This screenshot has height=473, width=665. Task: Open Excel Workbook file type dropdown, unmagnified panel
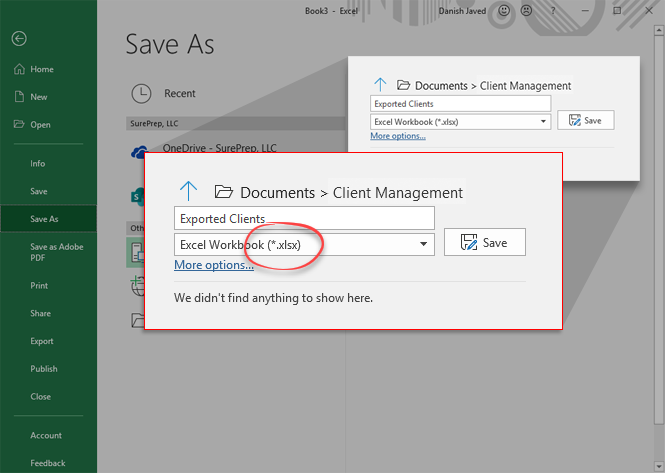(x=461, y=122)
